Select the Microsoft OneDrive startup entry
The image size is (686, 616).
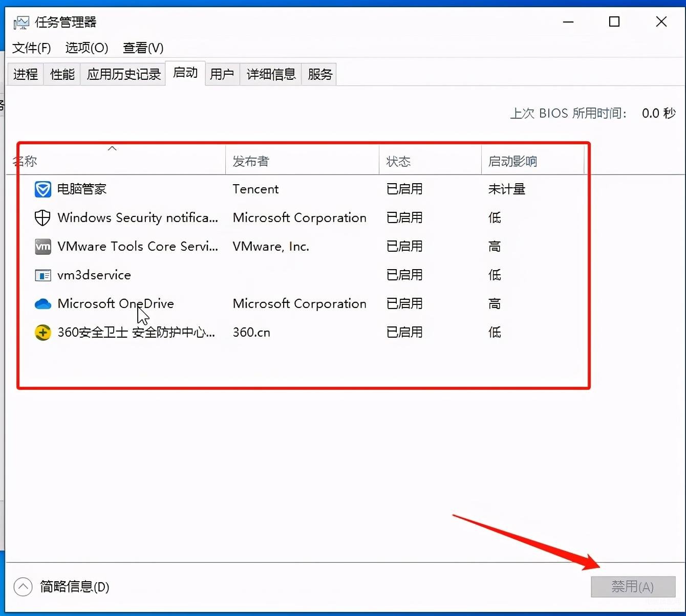tap(116, 304)
